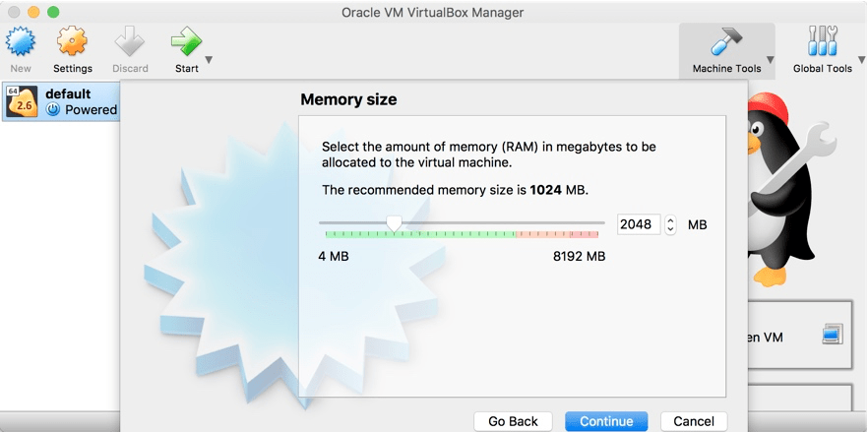Screen dimensions: 868x432
Task: Click the default VM's 64-bit OS icon
Action: tap(22, 101)
